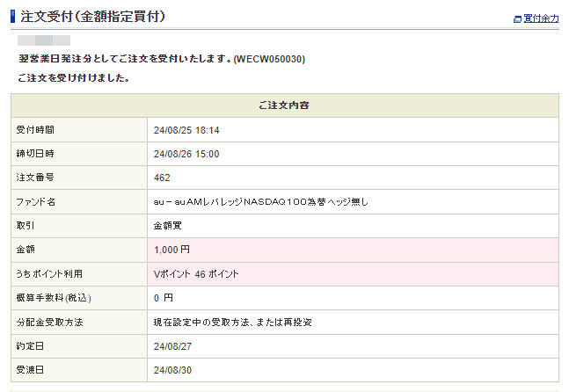
Task: Click the small icon beside 買付余力
Action: pos(517,18)
